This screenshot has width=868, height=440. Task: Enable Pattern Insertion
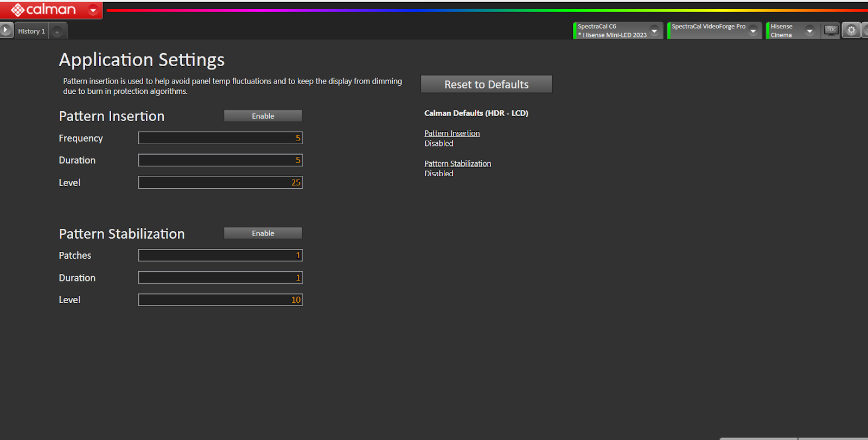[x=263, y=116]
